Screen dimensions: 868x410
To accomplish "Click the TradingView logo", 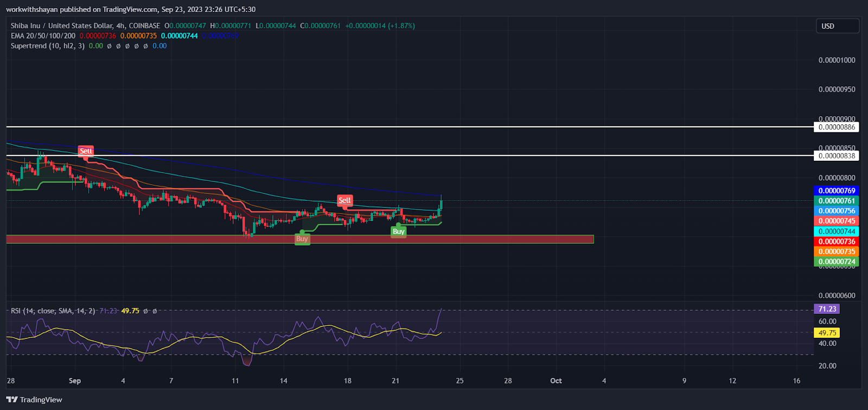I will point(35,400).
